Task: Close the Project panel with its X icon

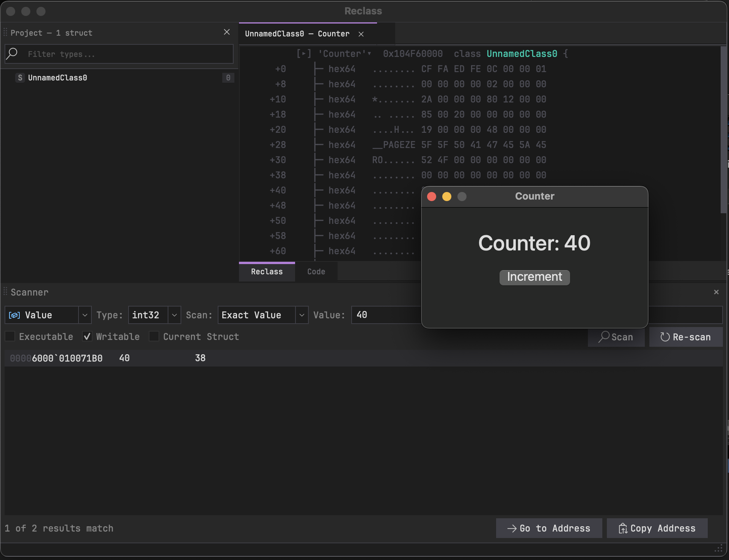Action: [227, 32]
